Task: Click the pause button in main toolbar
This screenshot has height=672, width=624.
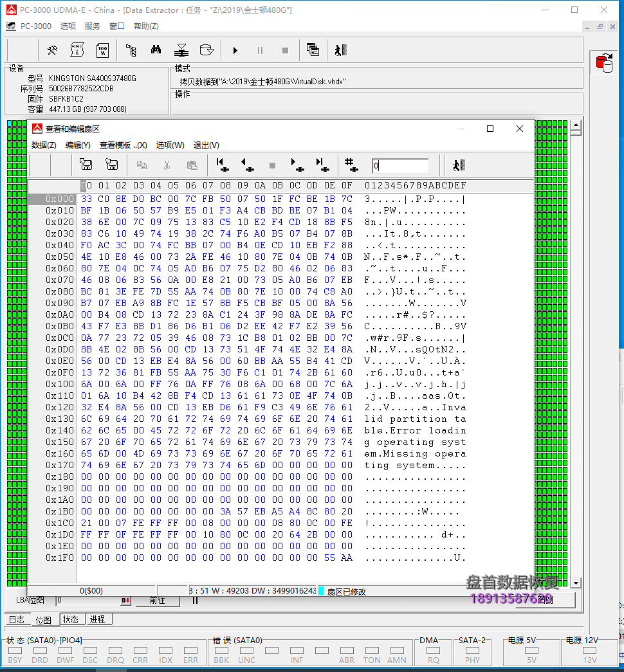Action: 260,51
